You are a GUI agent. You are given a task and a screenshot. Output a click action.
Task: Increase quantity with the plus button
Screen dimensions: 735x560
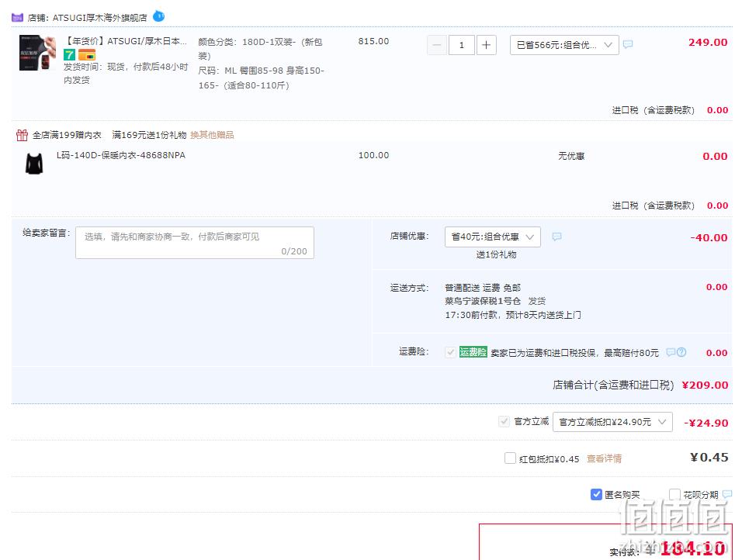[x=486, y=45]
